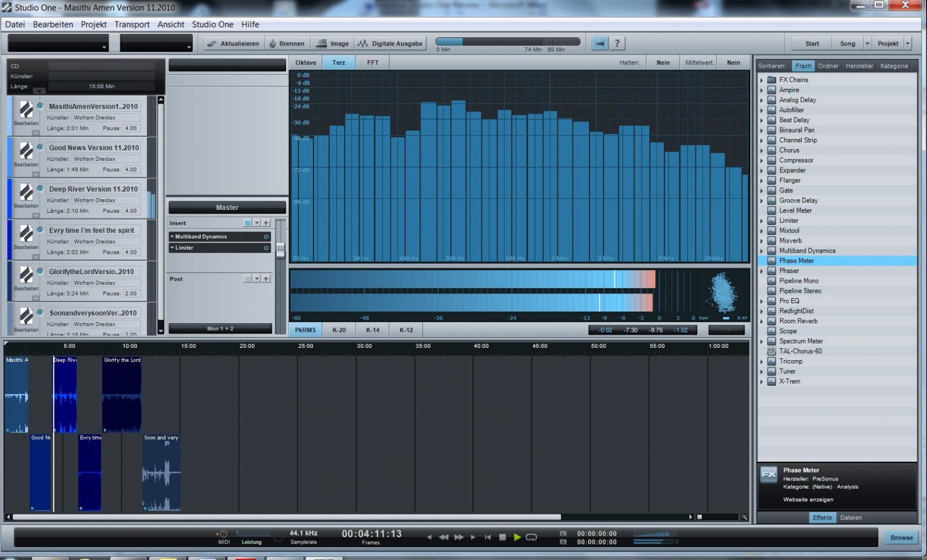Click the Master volume fader handle
927x560 pixels.
(x=280, y=250)
